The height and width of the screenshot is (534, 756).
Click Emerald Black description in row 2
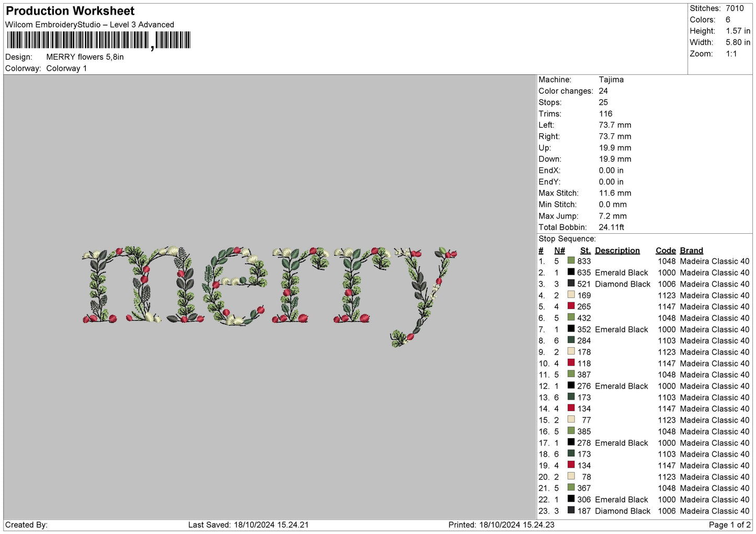tap(622, 273)
